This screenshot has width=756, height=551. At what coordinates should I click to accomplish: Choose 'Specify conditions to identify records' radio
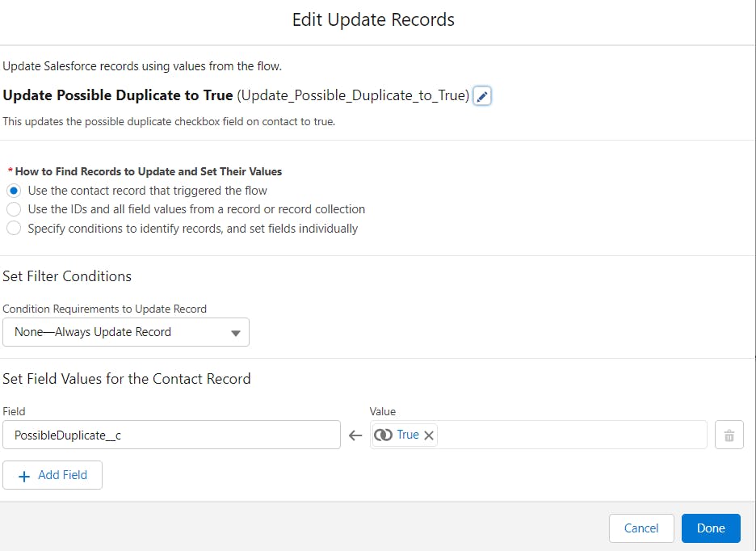tap(14, 228)
